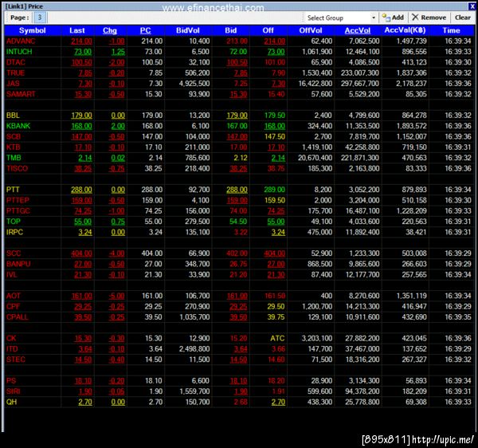This screenshot has width=478, height=448.
Task: Select the ADVANC symbol row
Action: pyautogui.click(x=21, y=41)
